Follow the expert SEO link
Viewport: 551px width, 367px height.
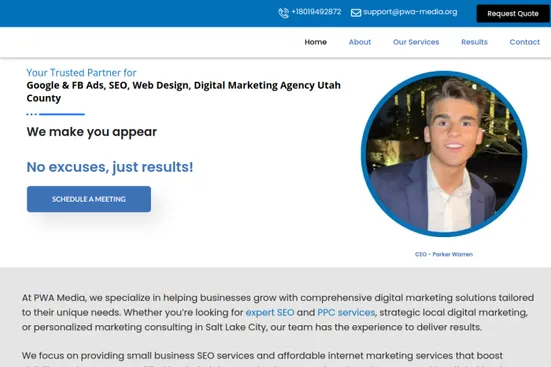point(270,312)
